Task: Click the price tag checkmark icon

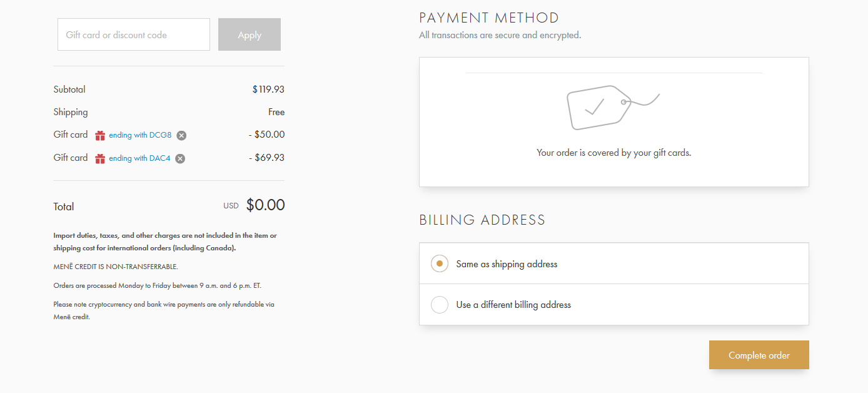Action: coord(613,108)
